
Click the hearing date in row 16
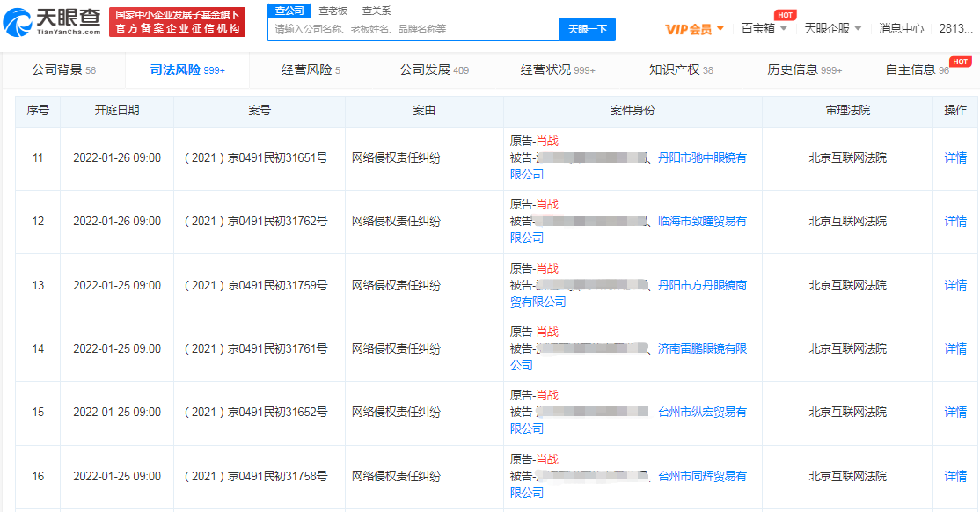[x=117, y=476]
